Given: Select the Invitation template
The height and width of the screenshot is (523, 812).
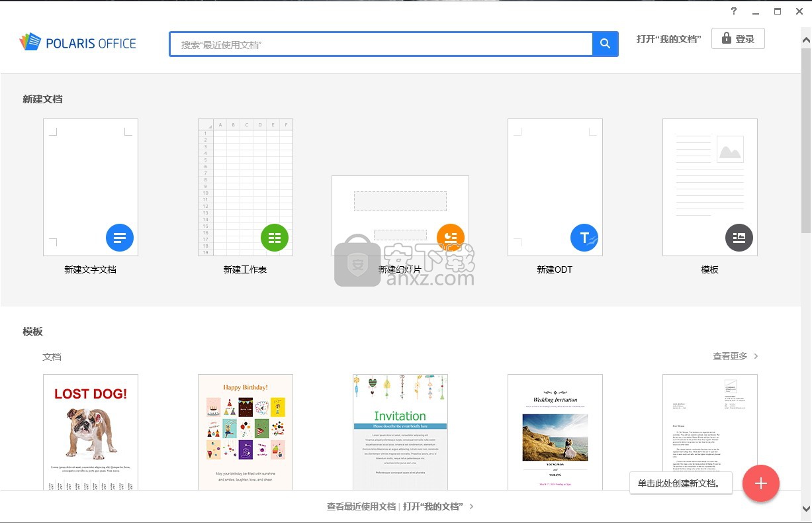Looking at the screenshot, I should (400, 432).
